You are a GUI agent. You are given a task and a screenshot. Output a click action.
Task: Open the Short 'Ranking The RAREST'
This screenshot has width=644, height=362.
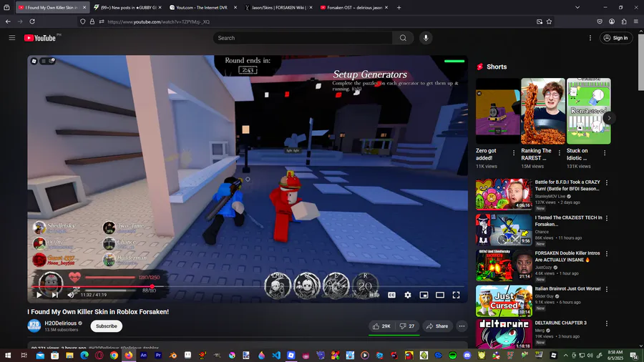pos(543,111)
